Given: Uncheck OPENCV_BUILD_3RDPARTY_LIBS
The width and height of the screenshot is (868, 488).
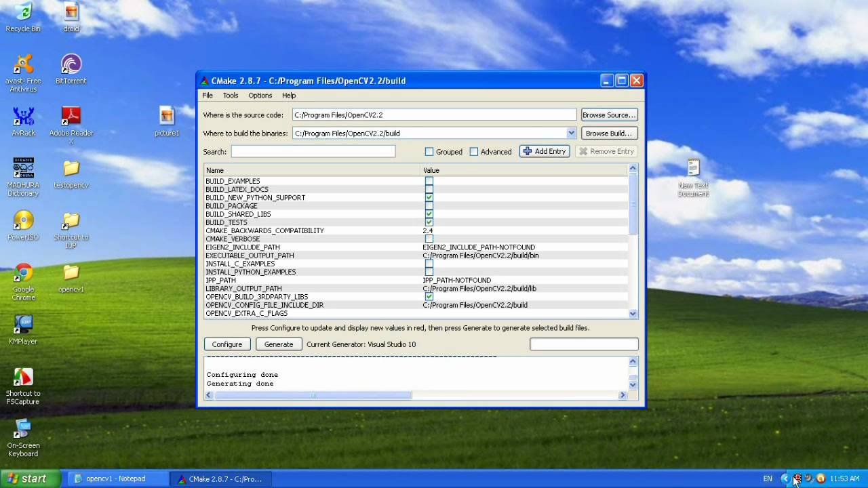Looking at the screenshot, I should tap(429, 297).
